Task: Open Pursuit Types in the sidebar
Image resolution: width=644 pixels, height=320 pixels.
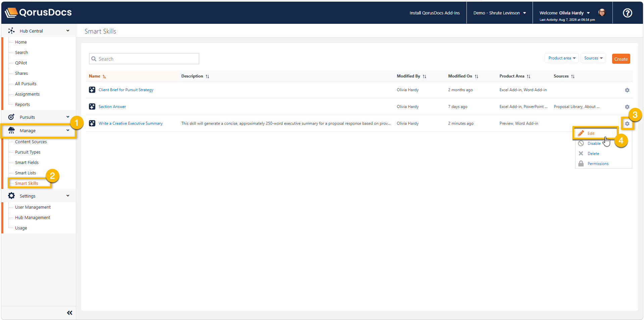Action: coord(28,152)
